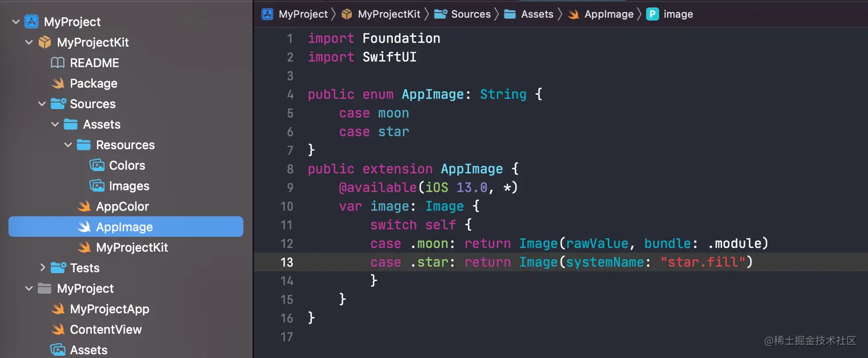The height and width of the screenshot is (358, 868).
Task: Click "extension" keyword on line 8
Action: click(397, 169)
